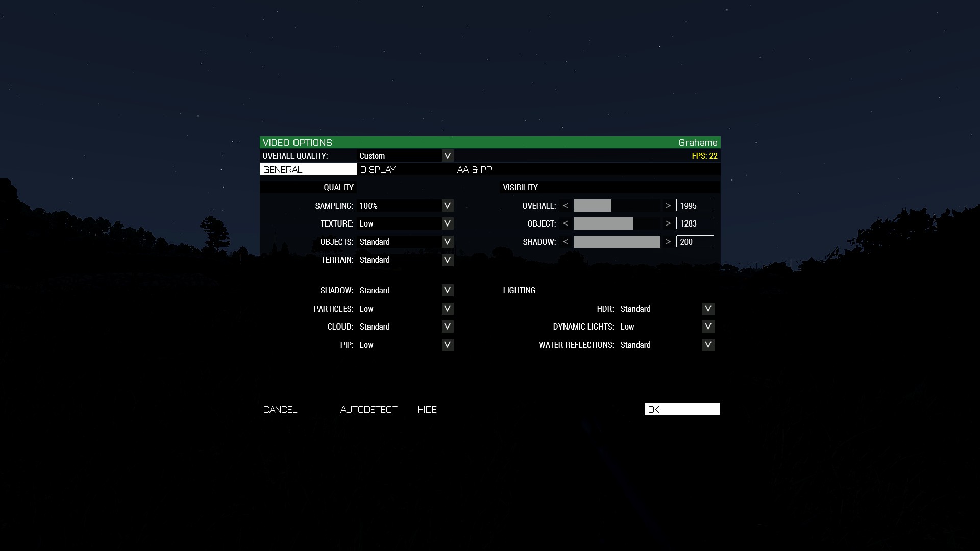Click the Cancel button
The image size is (980, 551).
click(280, 410)
